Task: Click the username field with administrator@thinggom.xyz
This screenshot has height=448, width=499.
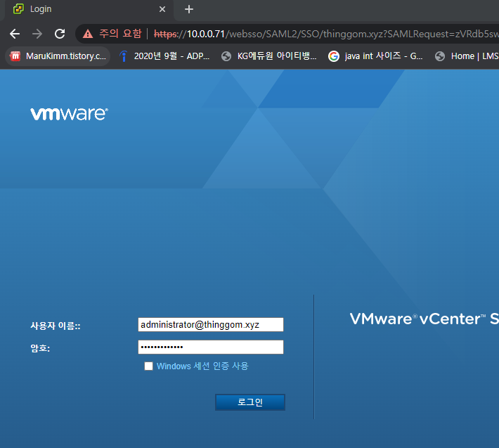Action: click(x=211, y=324)
